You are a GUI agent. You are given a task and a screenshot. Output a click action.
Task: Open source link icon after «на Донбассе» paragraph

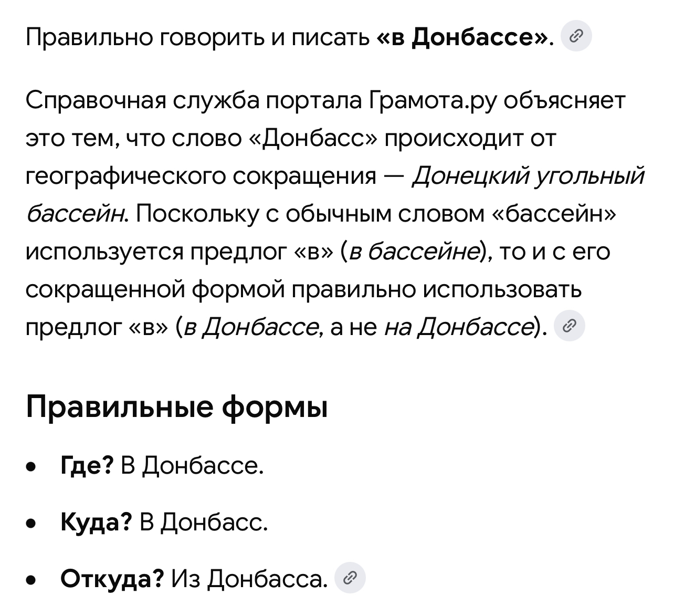pyautogui.click(x=570, y=327)
